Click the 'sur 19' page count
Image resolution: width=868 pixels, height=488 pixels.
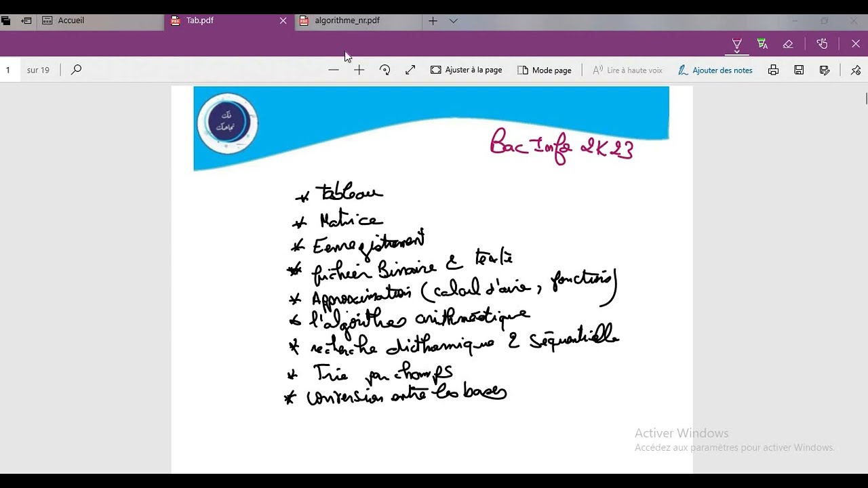coord(38,70)
